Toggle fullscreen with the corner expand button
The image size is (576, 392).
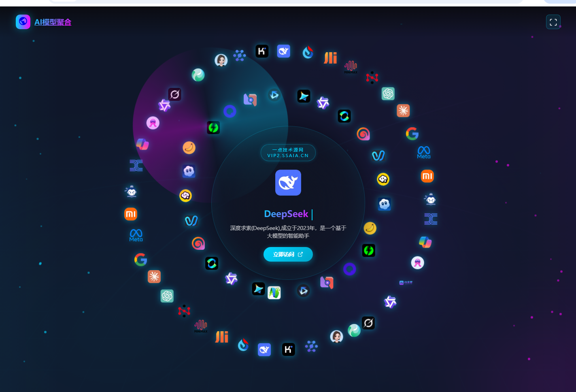pos(553,22)
